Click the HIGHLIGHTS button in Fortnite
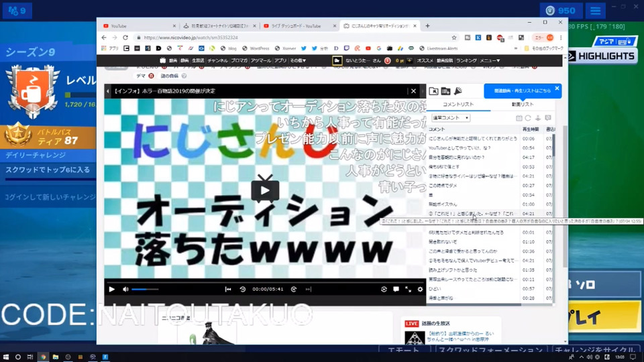This screenshot has height=362, width=644. point(603,56)
